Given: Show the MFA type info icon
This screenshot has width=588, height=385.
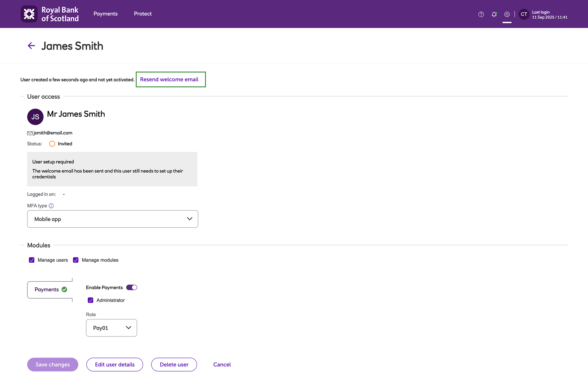Looking at the screenshot, I should coord(51,206).
